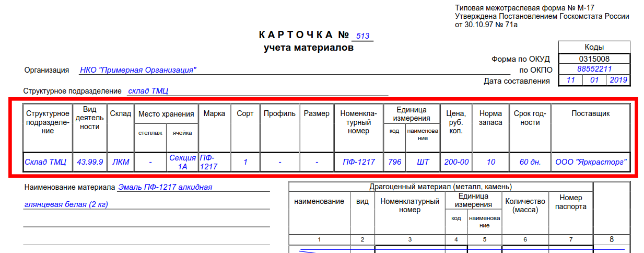This screenshot has width=644, height=253.
Task: Click the 'Поставщик' column header
Action: (x=590, y=113)
